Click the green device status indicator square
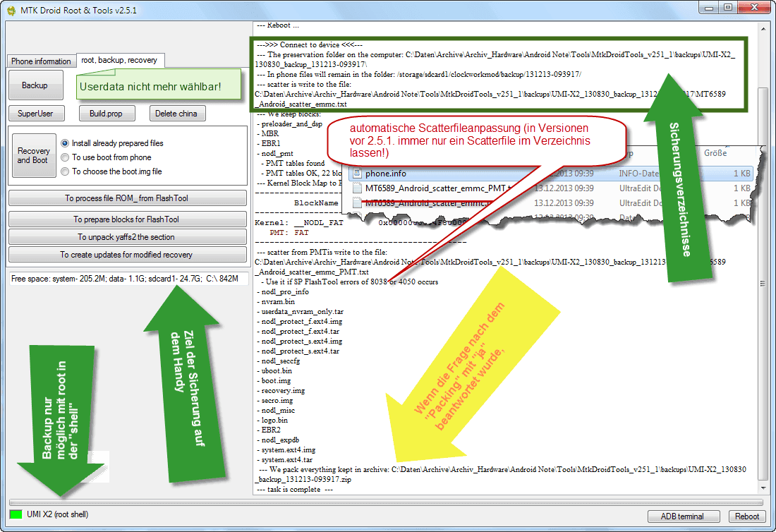The image size is (776, 532). point(16,514)
